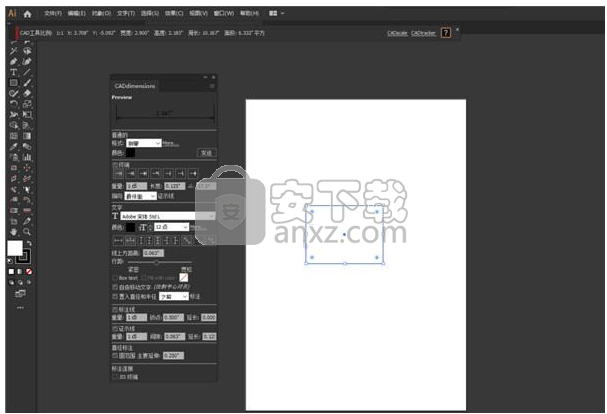The image size is (607, 414).
Task: Select the Type tool in the toolbar
Action: [x=14, y=72]
